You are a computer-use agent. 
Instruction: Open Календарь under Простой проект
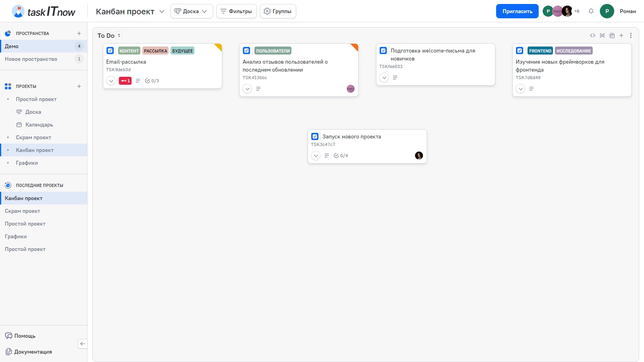(39, 125)
